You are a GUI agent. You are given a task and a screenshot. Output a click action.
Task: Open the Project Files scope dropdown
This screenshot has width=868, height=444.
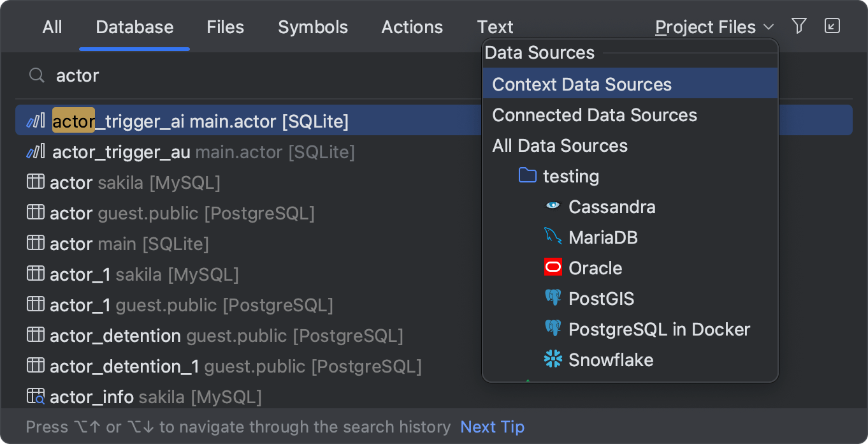(x=713, y=27)
